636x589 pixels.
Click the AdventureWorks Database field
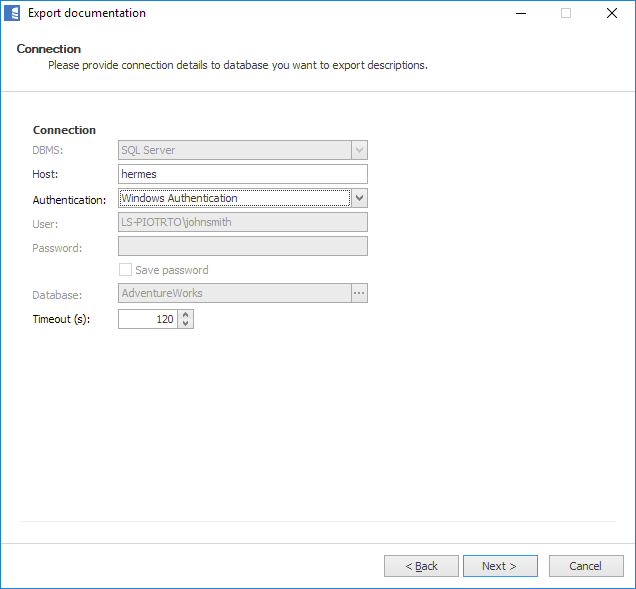click(x=234, y=293)
